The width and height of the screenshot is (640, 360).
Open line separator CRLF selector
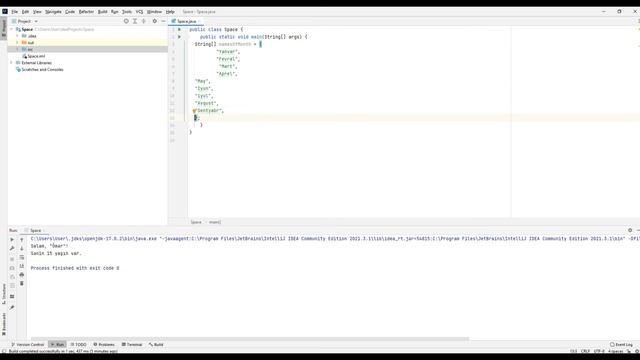point(585,351)
